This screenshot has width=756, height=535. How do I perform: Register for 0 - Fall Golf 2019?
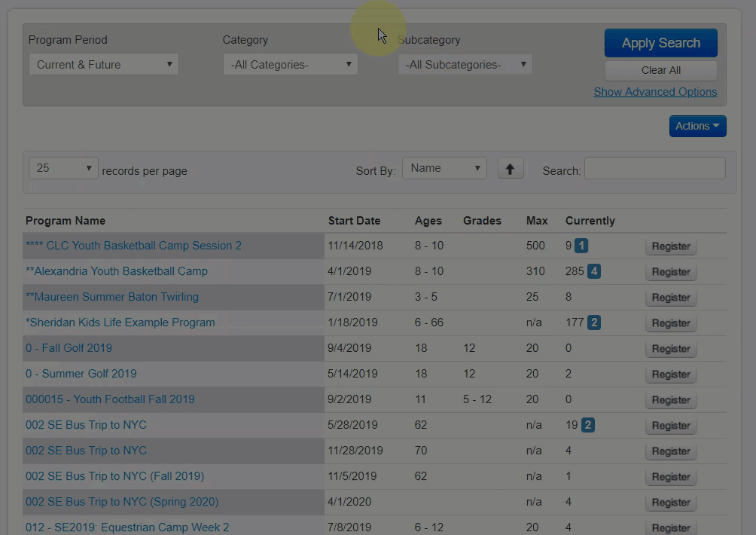coord(670,349)
